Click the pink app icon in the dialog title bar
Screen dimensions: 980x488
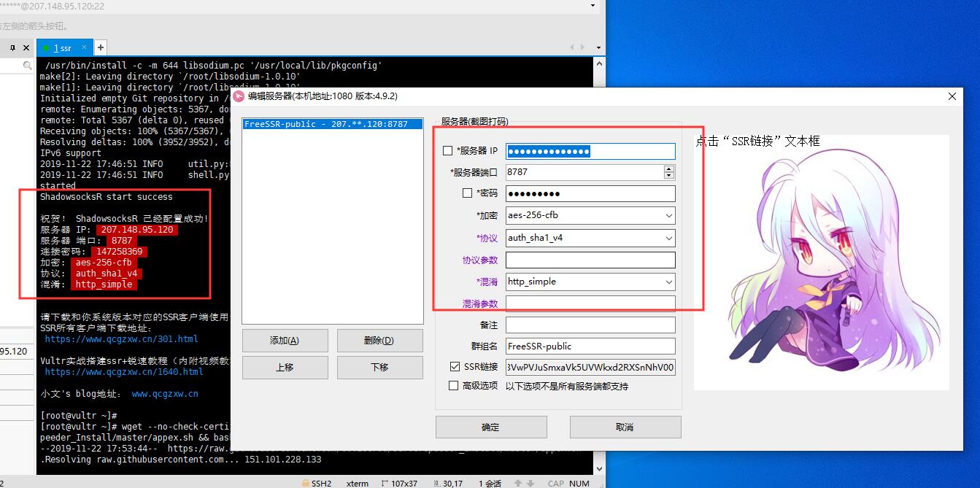point(239,96)
